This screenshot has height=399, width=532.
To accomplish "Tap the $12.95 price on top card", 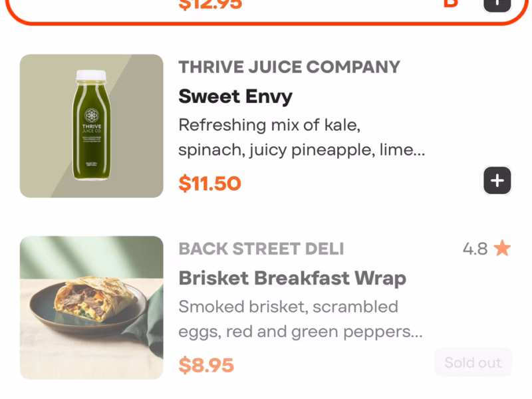I will [x=210, y=5].
